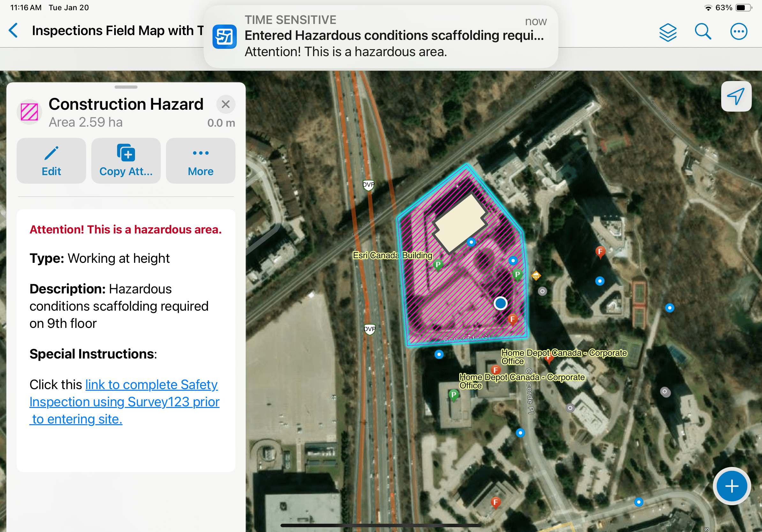Recenter map using the location arrow
This screenshot has height=532, width=762.
point(736,96)
